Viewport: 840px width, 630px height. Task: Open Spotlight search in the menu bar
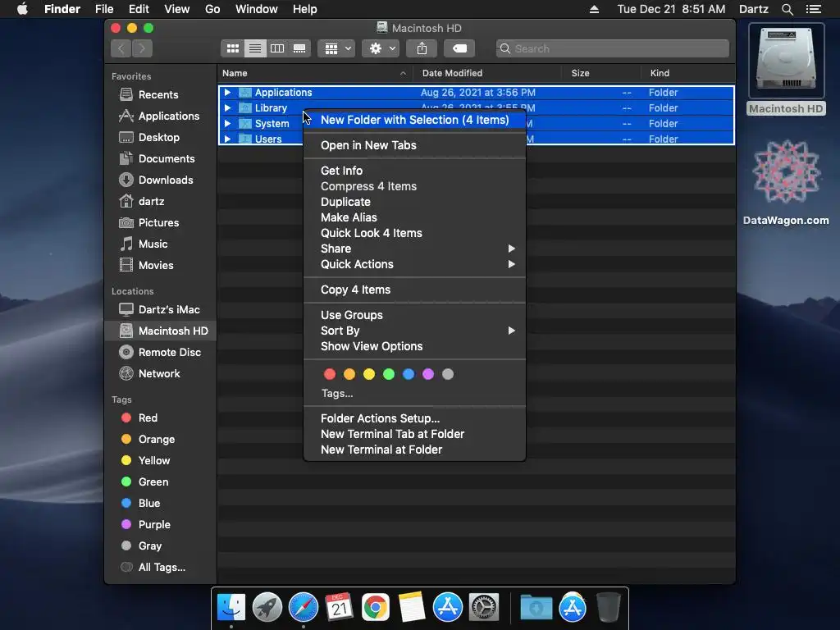click(x=787, y=9)
